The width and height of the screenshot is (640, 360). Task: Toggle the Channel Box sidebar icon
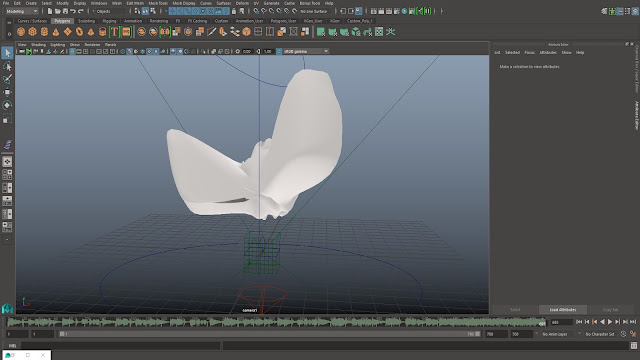pos(635,11)
